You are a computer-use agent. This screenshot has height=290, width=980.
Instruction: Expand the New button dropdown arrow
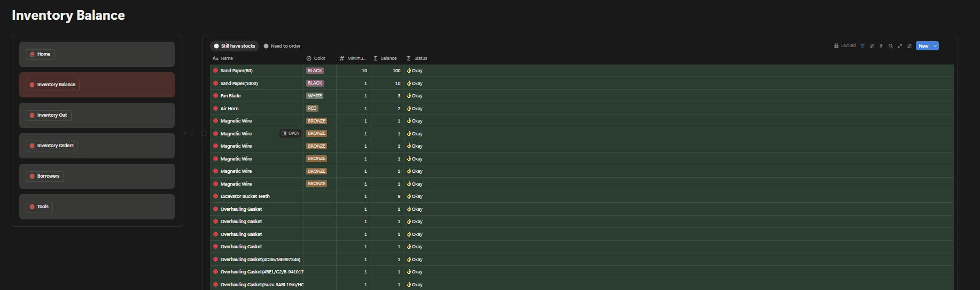(935, 46)
